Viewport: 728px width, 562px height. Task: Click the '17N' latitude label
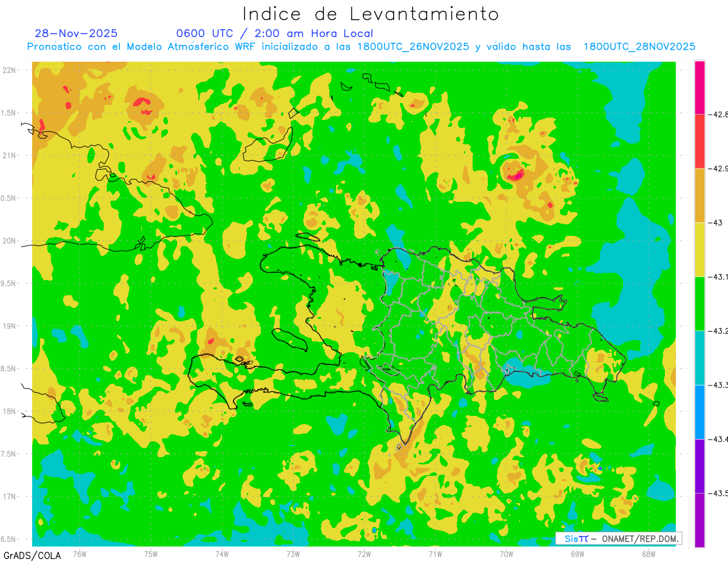[x=8, y=497]
